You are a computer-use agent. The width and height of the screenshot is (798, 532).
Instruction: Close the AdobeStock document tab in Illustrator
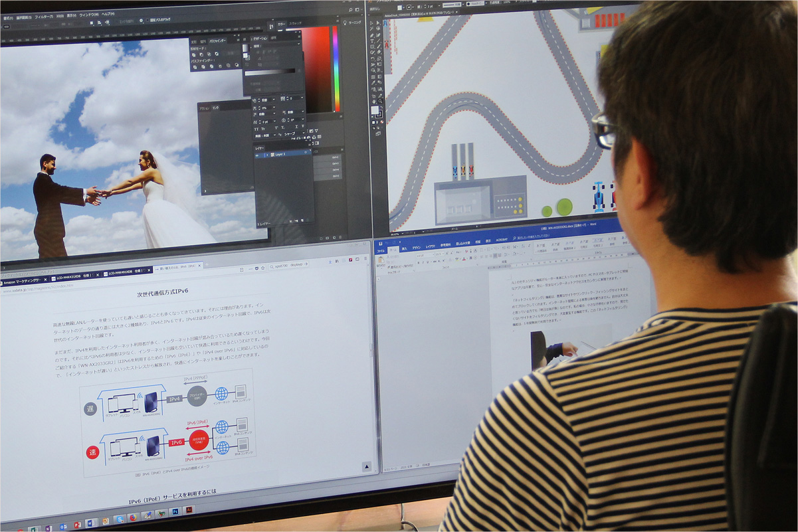point(456,12)
